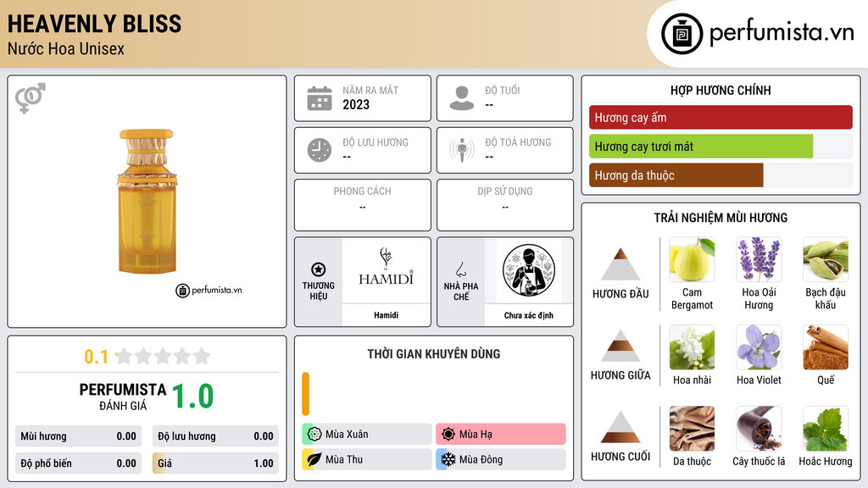This screenshot has height=488, width=868.
Task: Click the Hương cuối pyramid icon
Action: click(620, 427)
